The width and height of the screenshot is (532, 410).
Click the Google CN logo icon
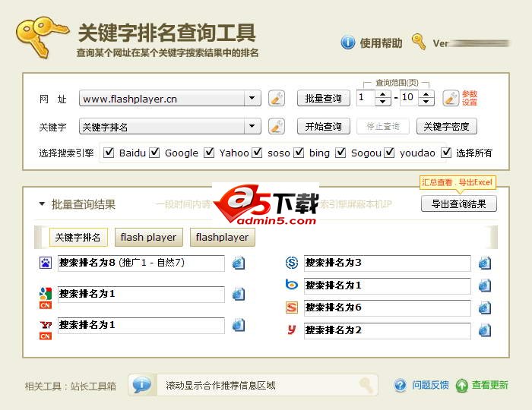click(46, 298)
